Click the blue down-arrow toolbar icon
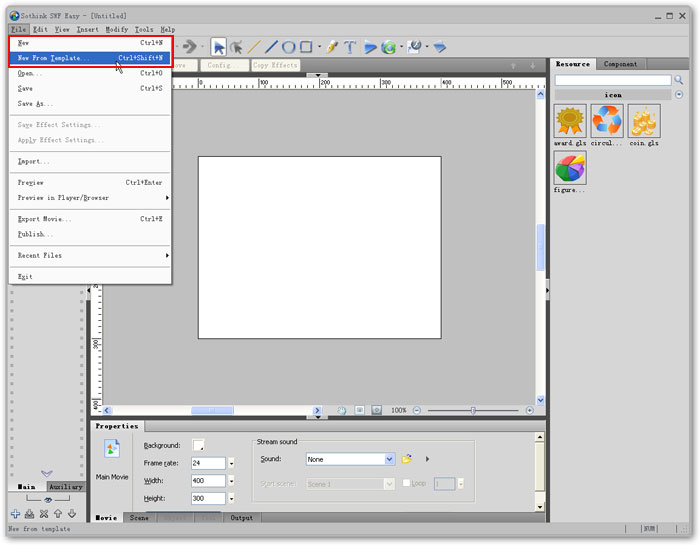The width and height of the screenshot is (700, 545). point(440,47)
